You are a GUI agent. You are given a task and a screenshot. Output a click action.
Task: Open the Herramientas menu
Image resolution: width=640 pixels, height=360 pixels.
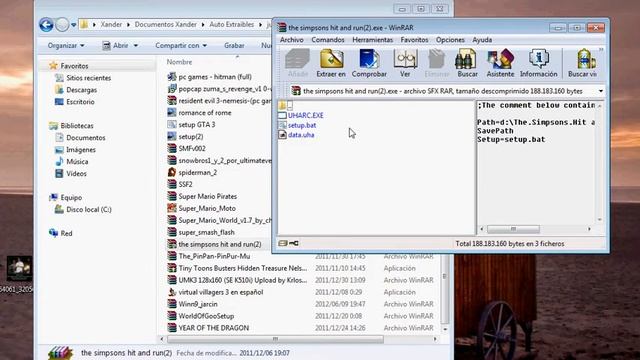[372, 40]
